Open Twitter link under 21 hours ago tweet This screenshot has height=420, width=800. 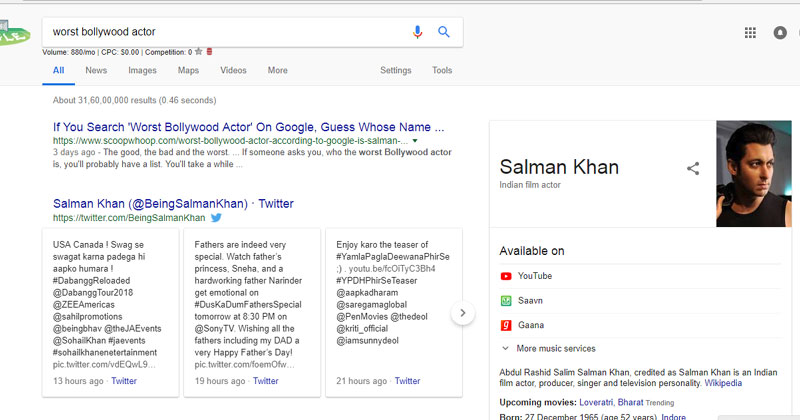(408, 381)
